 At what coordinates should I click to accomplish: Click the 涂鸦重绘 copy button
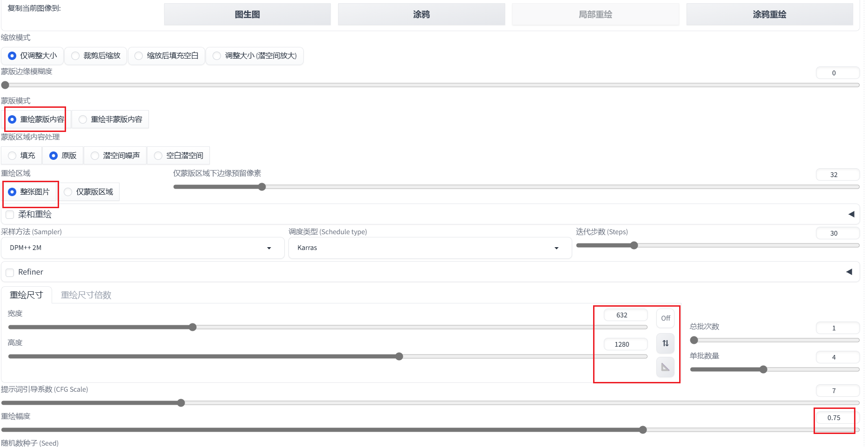click(770, 14)
